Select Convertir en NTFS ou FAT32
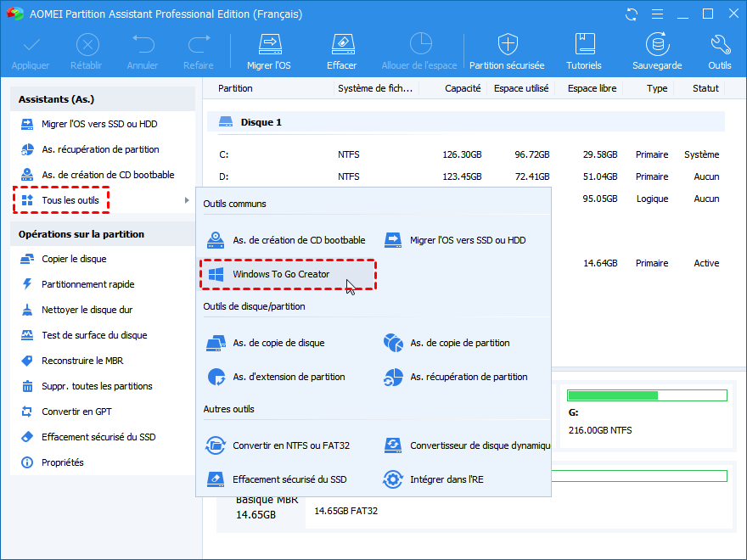The image size is (747, 560). click(x=290, y=445)
